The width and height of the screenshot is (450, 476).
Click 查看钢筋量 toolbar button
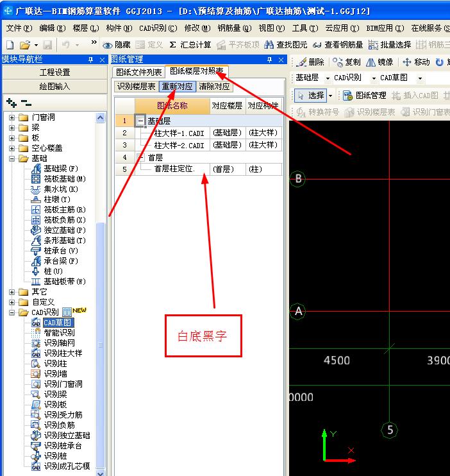[338, 45]
